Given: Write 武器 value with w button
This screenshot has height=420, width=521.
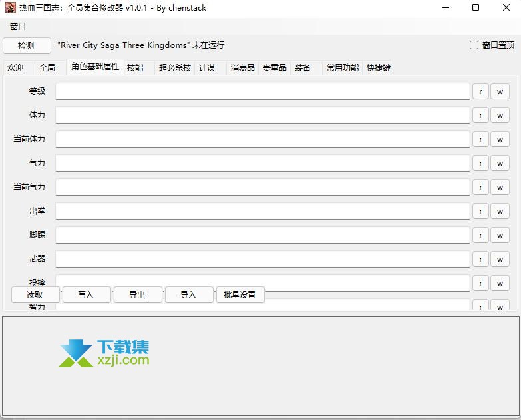Looking at the screenshot, I should 500,259.
